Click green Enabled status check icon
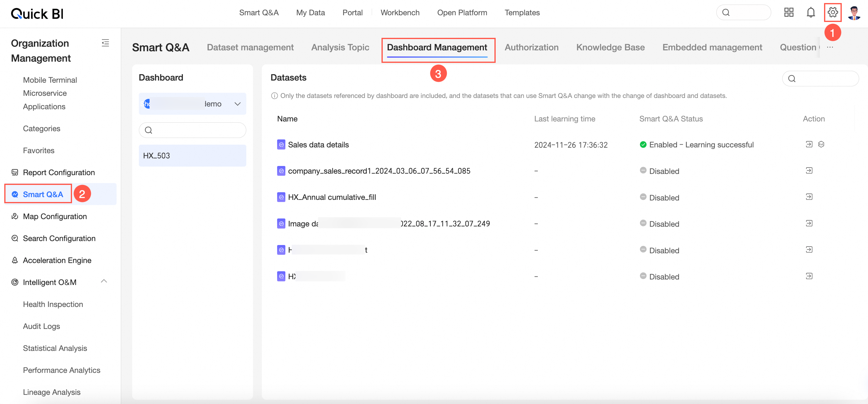The width and height of the screenshot is (868, 404). [x=643, y=145]
